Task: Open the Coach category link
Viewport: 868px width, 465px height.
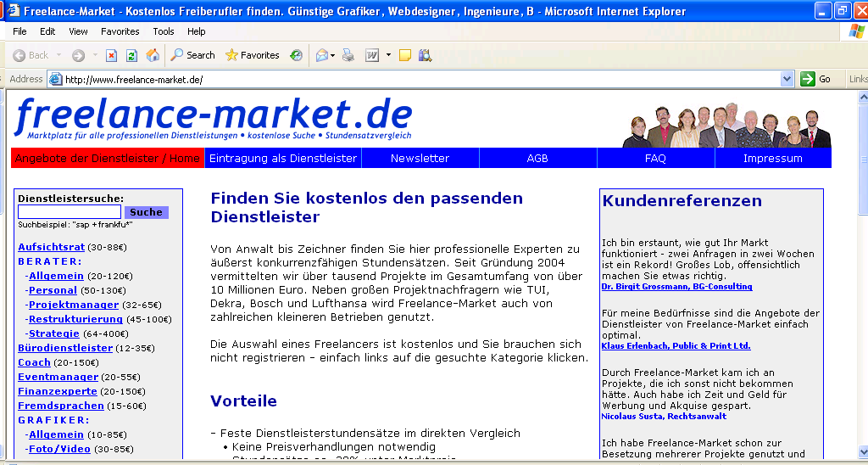Action: 34,362
